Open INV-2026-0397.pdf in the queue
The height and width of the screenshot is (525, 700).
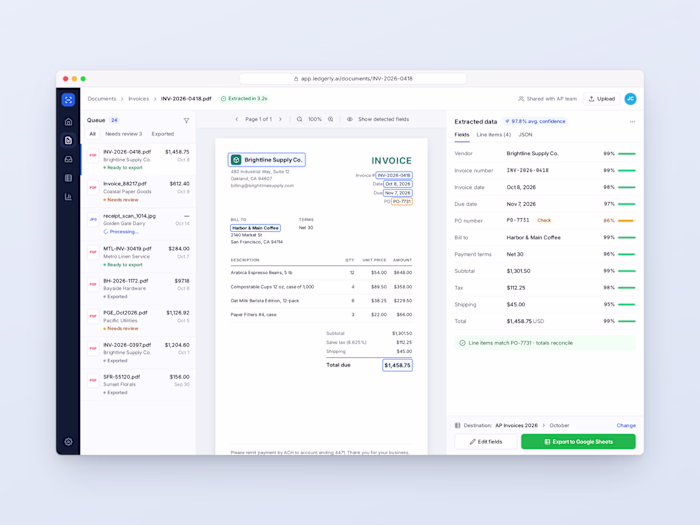click(x=138, y=352)
